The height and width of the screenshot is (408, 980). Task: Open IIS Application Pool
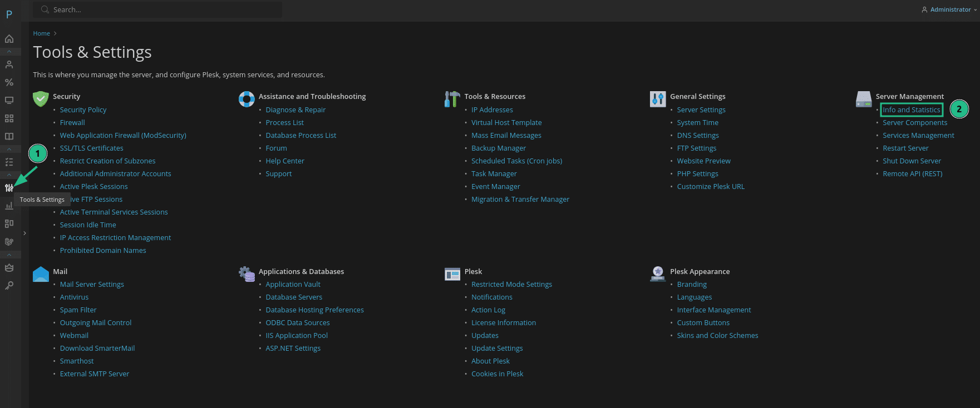[x=297, y=336]
